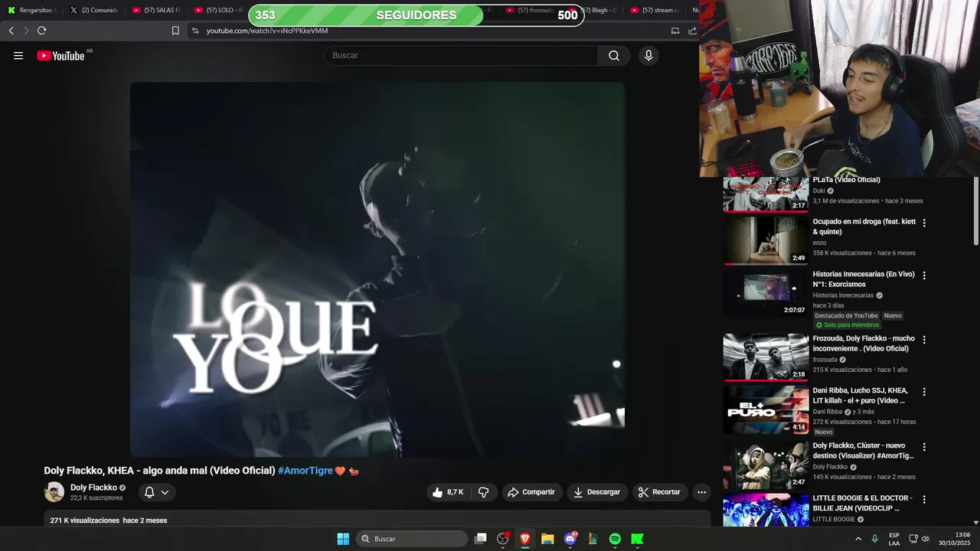Open the nuevo destino Visualizer thumbnail
The width and height of the screenshot is (980, 551).
coord(766,465)
